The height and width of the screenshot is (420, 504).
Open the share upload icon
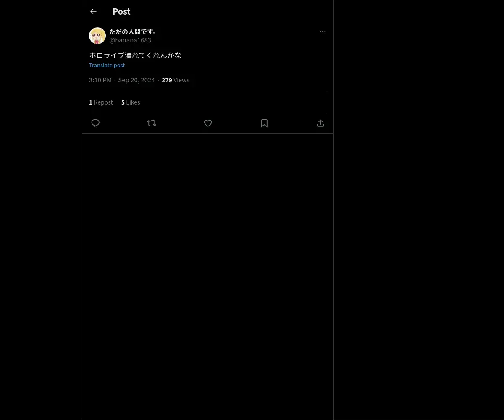pyautogui.click(x=320, y=123)
